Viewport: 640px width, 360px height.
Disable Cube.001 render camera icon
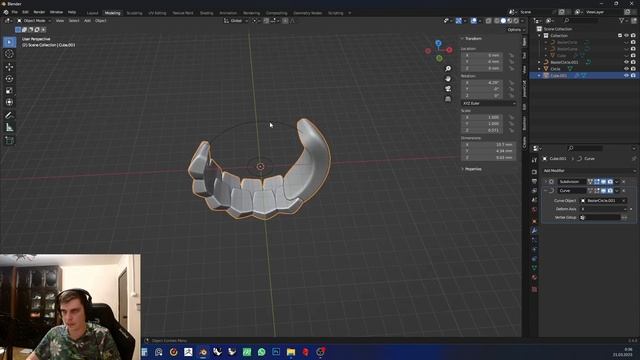(x=633, y=76)
